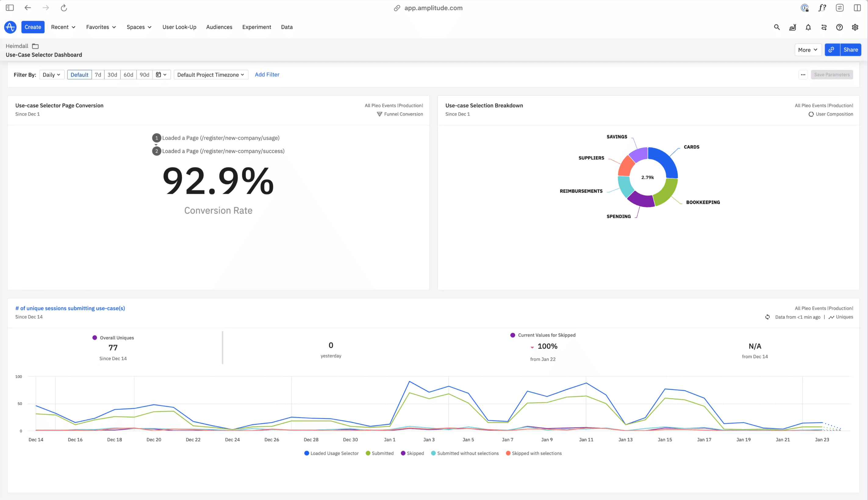Click the Uniques chart type icon

(x=831, y=317)
